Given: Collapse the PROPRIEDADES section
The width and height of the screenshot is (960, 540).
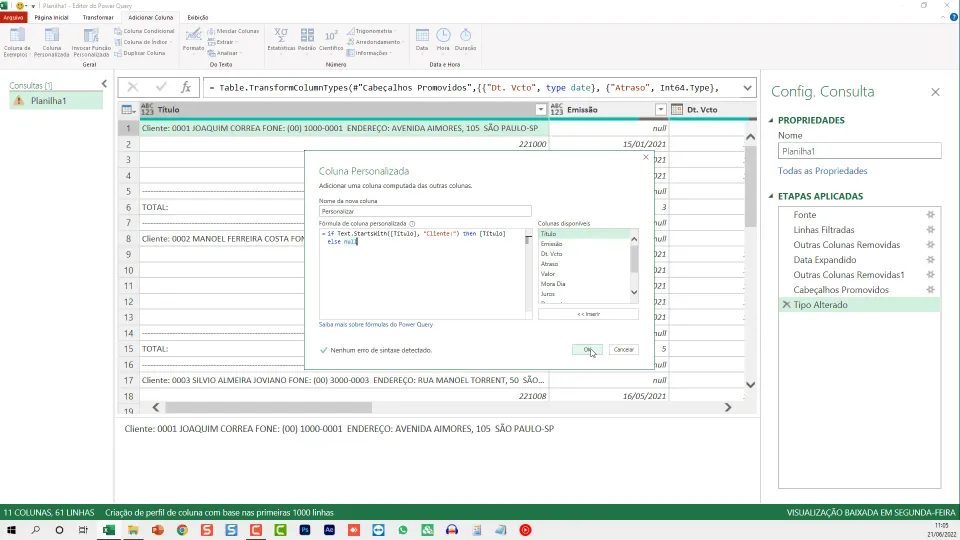Looking at the screenshot, I should pos(771,121).
